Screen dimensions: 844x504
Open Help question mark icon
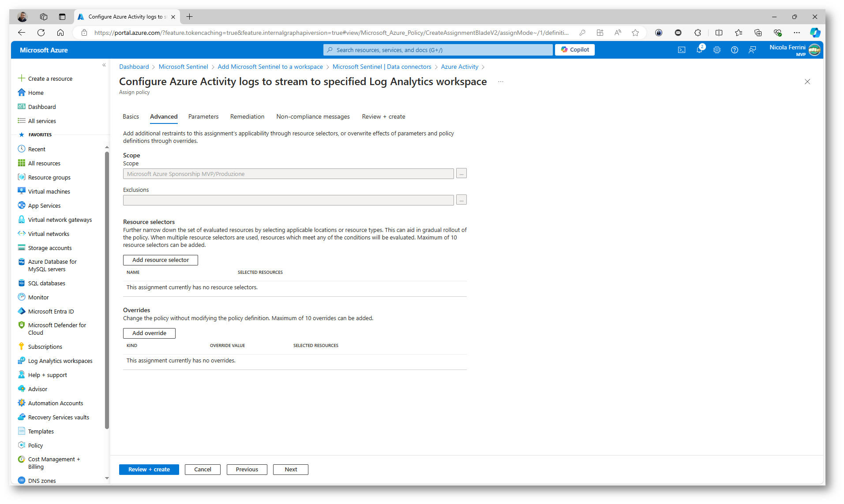(735, 50)
